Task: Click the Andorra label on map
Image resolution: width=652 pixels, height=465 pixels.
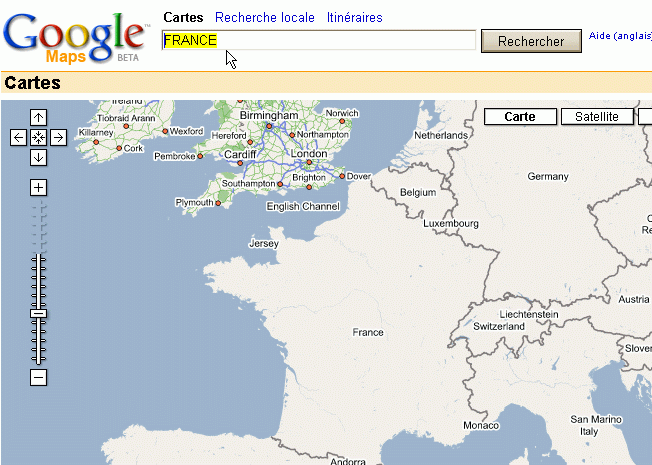Action: (x=348, y=461)
